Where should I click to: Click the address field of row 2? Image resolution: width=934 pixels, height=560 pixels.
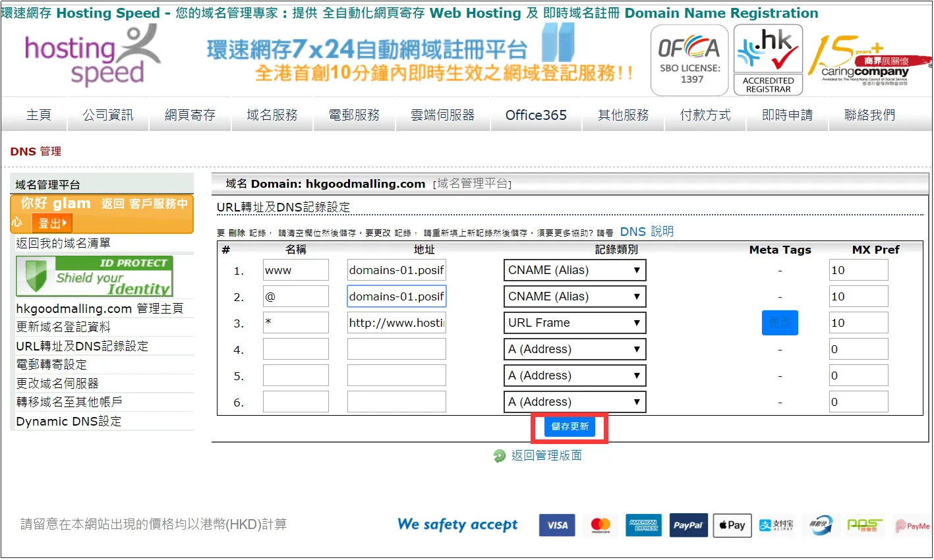(396, 296)
